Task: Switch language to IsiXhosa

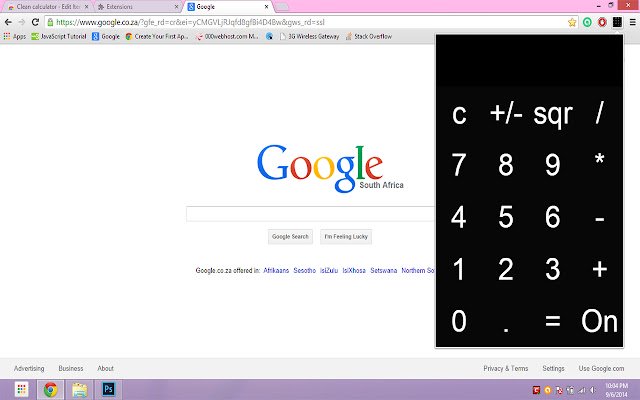Action: [x=354, y=270]
